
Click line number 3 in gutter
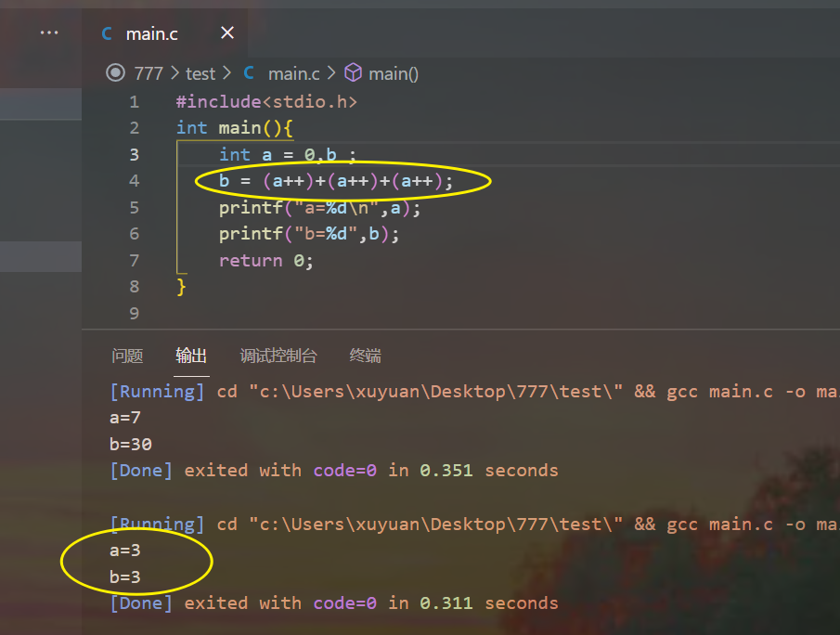click(134, 155)
